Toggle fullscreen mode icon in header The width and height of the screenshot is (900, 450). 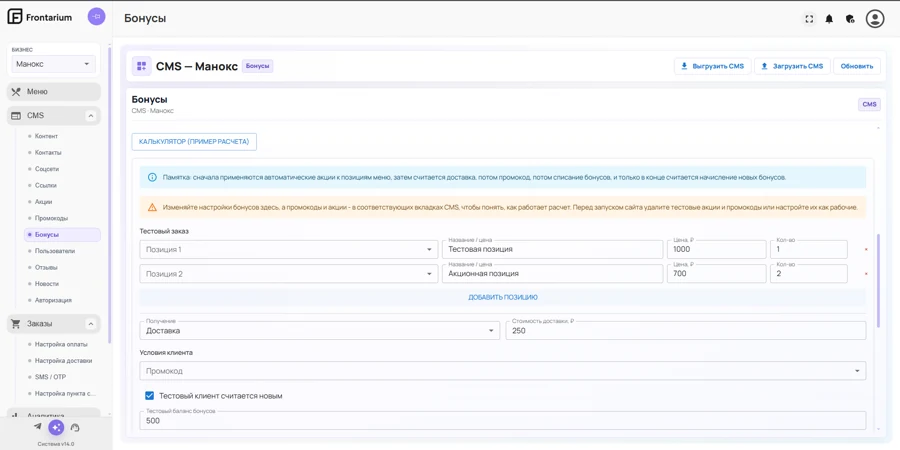809,19
